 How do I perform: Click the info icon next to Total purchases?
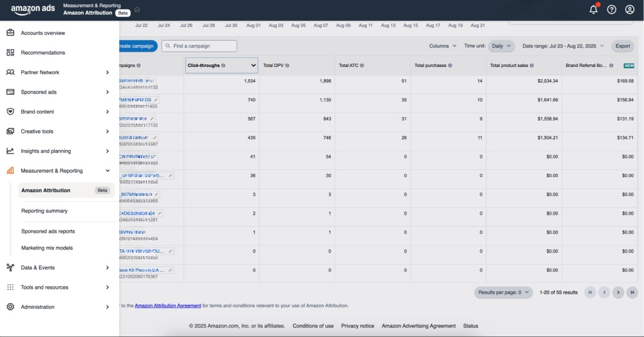[450, 66]
